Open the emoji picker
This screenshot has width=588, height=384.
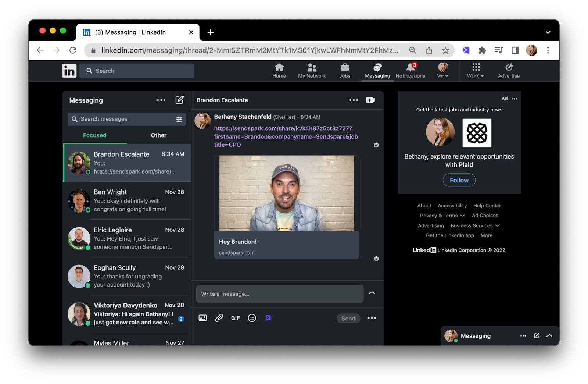tap(252, 318)
